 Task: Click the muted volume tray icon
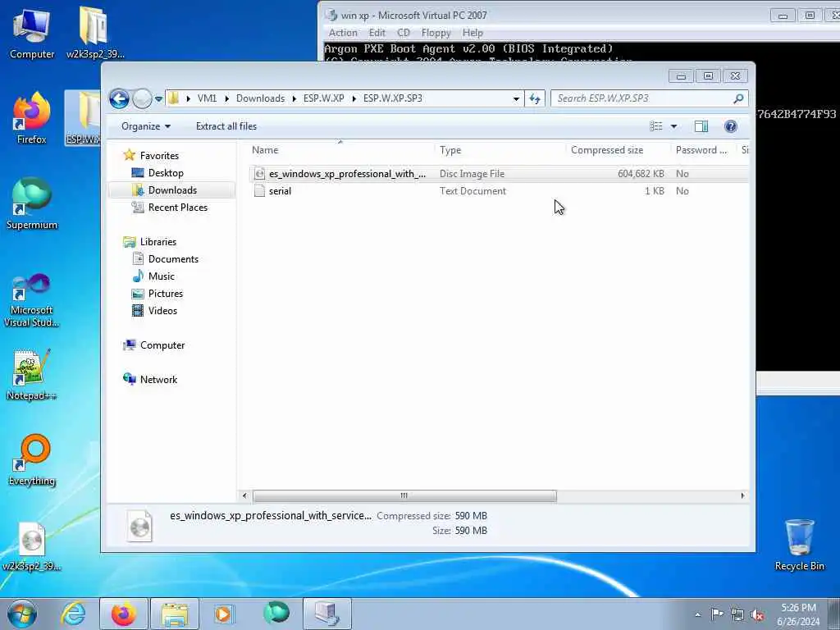(x=757, y=614)
